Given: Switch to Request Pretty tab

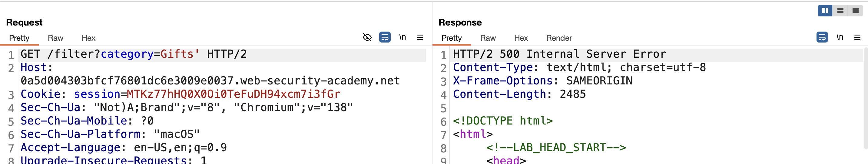Looking at the screenshot, I should (19, 38).
